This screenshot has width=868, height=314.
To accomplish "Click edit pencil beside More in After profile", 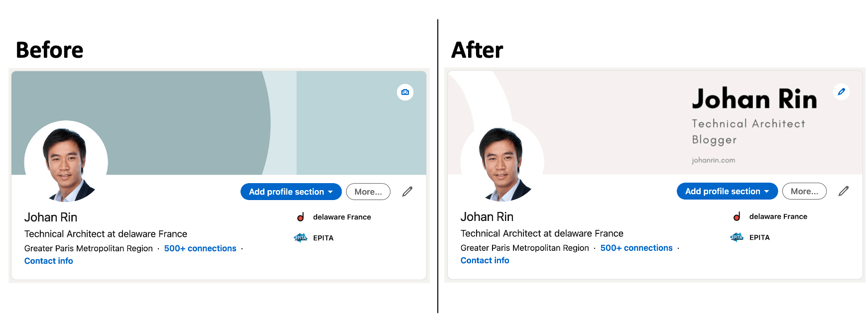I will (x=844, y=191).
